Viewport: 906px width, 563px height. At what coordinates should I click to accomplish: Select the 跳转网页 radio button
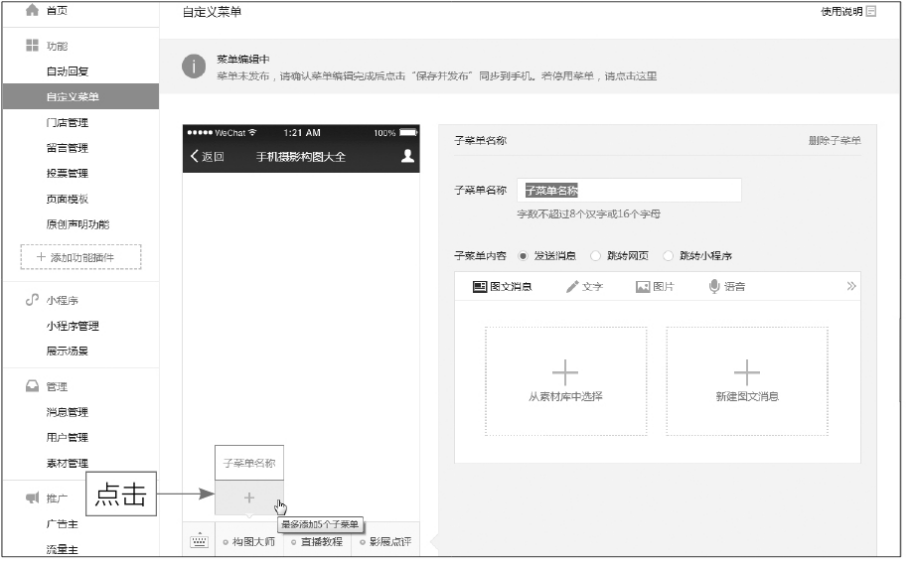pos(596,255)
